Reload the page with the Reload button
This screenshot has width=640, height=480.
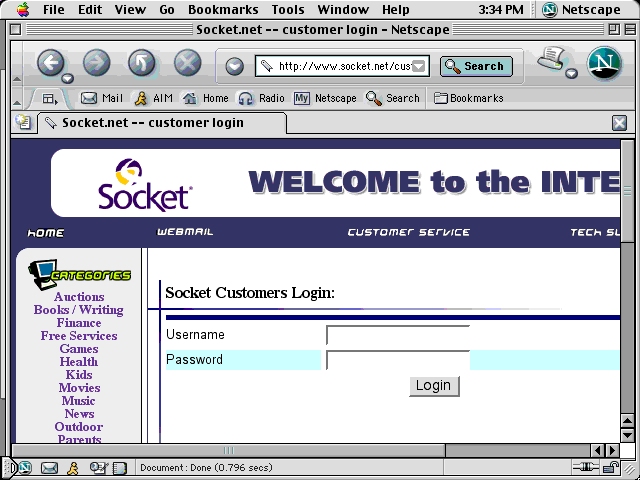pyautogui.click(x=142, y=63)
